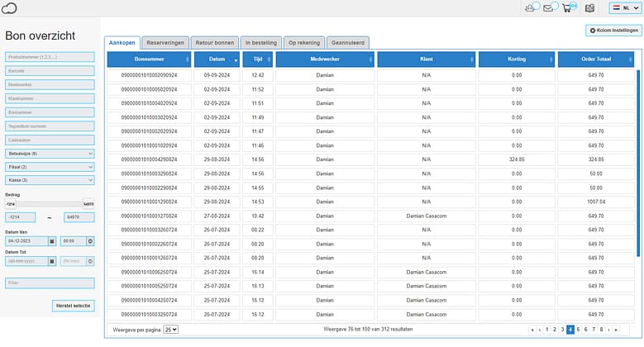The height and width of the screenshot is (347, 644).
Task: Click the Herstel selectie button
Action: 74,306
